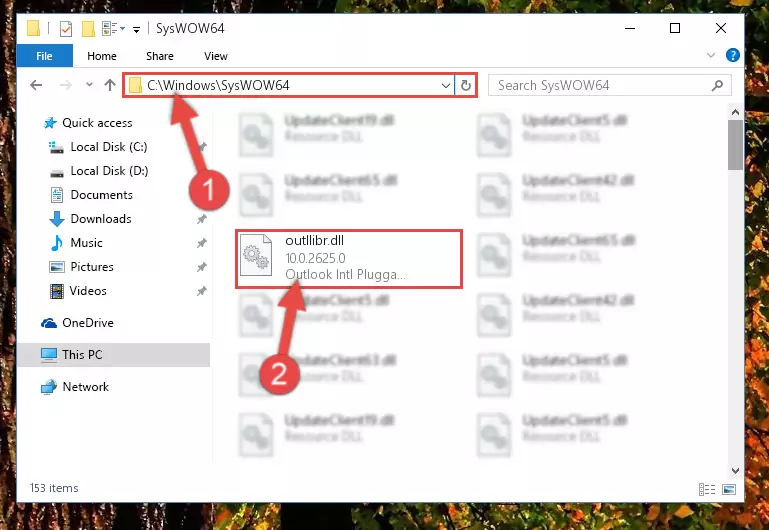Click the Network icon in sidebar
Screen dimensions: 769x530
[x=49, y=387]
